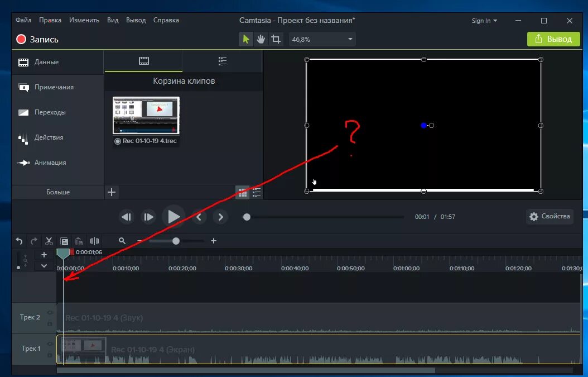Click the horizontal timeline scrollbar

(x=246, y=370)
